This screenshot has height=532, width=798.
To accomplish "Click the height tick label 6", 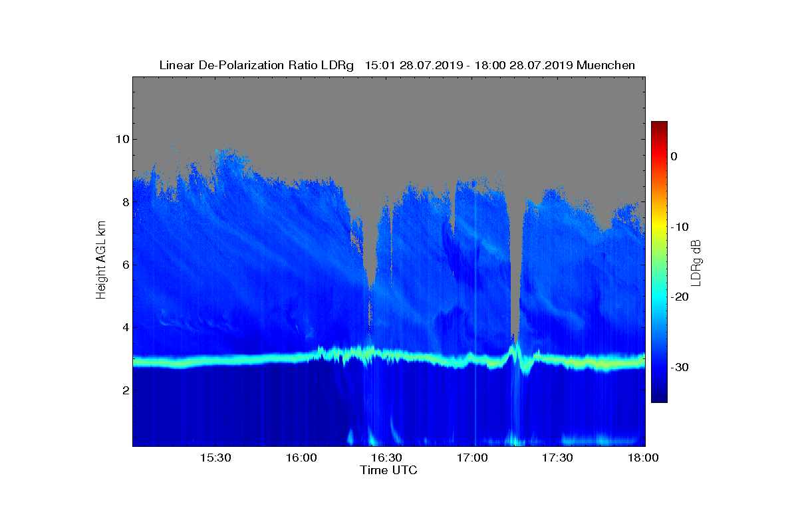I will [124, 265].
